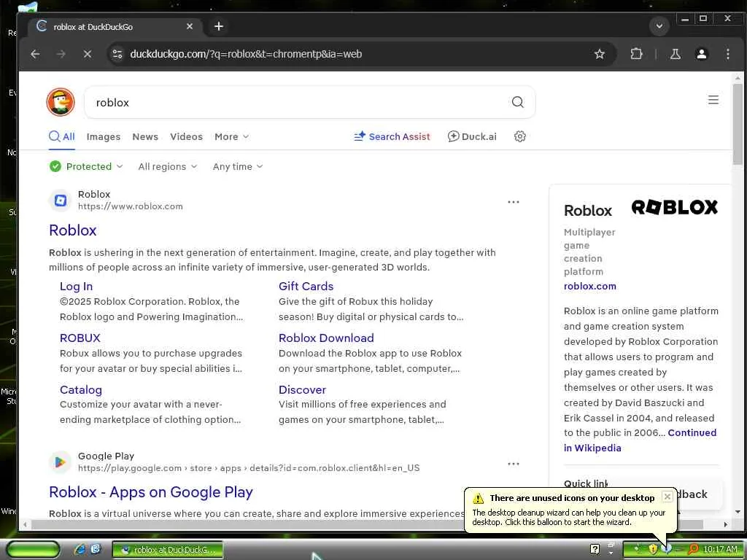Screen dimensions: 747x560
Task: Open a new tab with plus button
Action: (x=219, y=26)
